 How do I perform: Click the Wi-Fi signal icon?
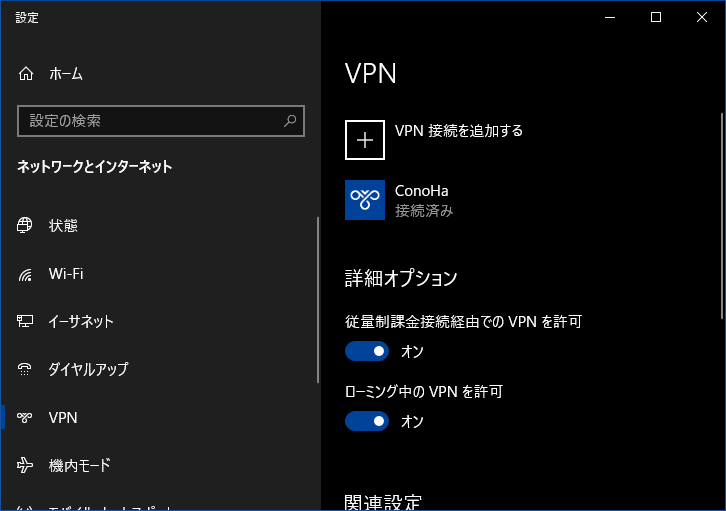pos(25,274)
